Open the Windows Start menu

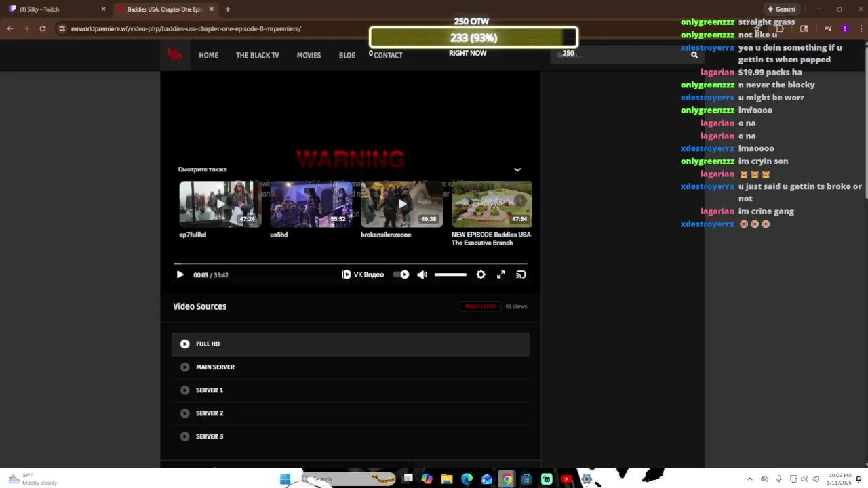285,479
